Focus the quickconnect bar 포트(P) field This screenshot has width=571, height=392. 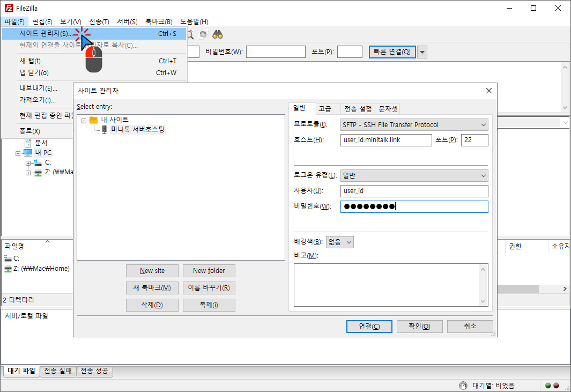pyautogui.click(x=350, y=51)
